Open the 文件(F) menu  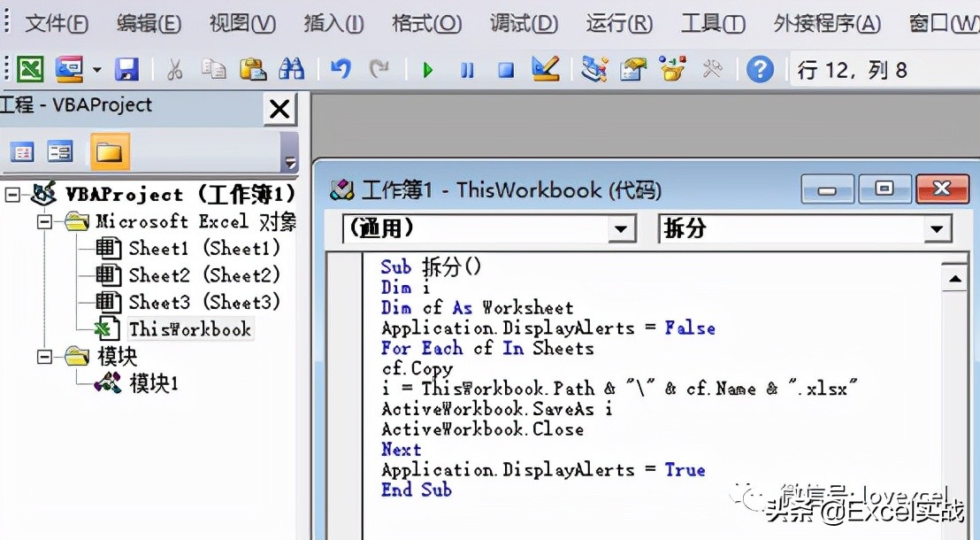(x=57, y=24)
